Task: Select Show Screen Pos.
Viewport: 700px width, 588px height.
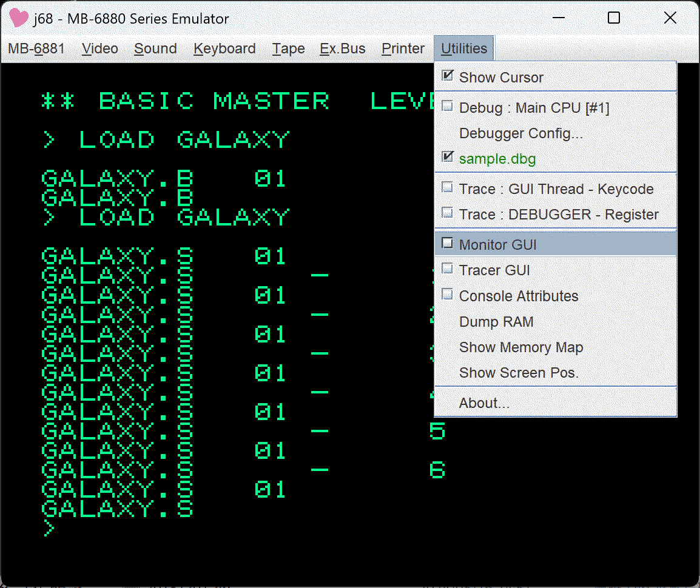Action: (556, 373)
